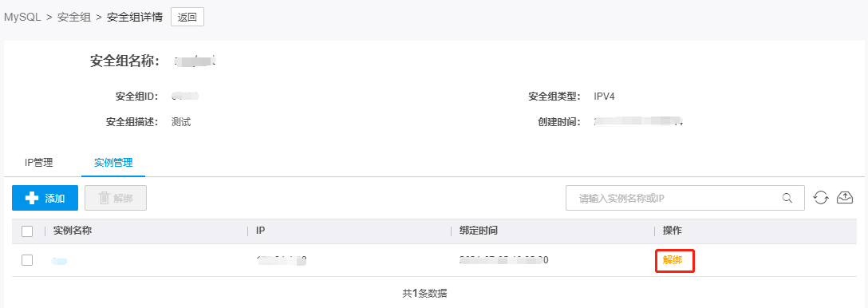
Task: Click the 绑定时间 column header
Action: click(479, 231)
